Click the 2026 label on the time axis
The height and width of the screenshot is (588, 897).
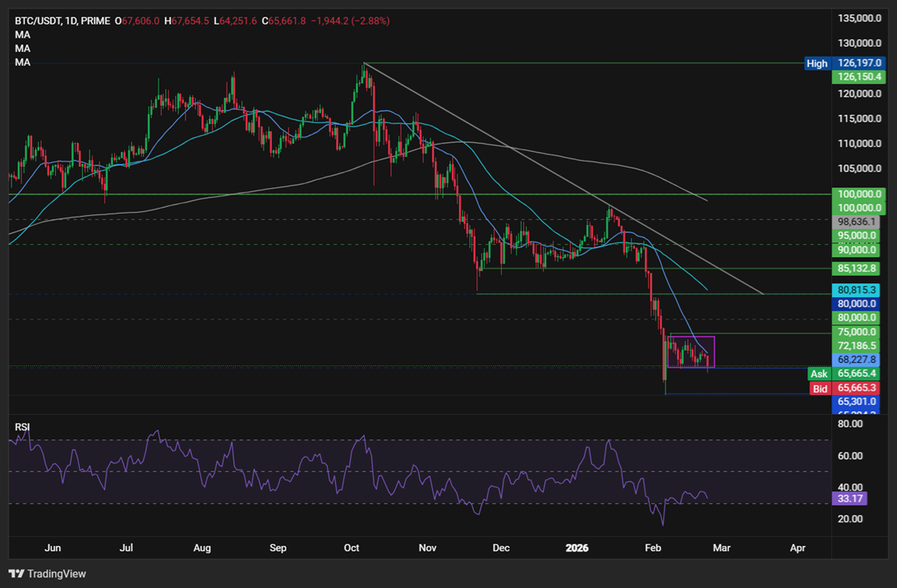[577, 547]
